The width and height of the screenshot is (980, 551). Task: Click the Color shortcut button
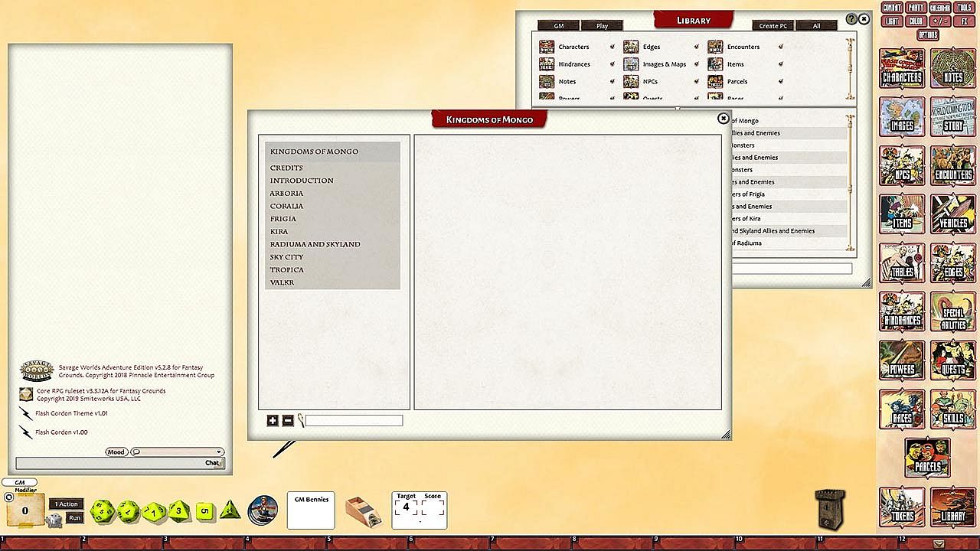pyautogui.click(x=916, y=21)
